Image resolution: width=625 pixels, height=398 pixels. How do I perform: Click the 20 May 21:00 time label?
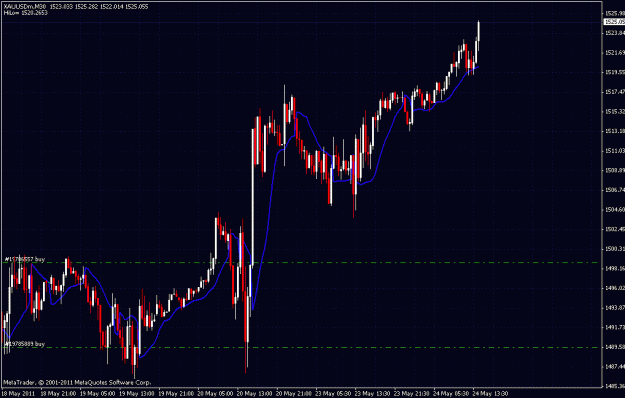coord(294,394)
